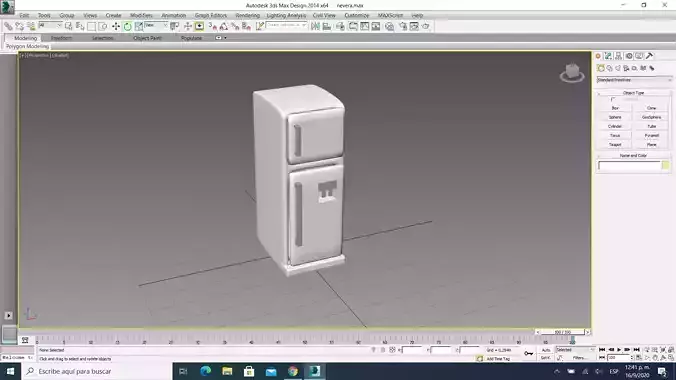The width and height of the screenshot is (676, 380).
Task: Click the Play Animation button
Action: (x=619, y=350)
